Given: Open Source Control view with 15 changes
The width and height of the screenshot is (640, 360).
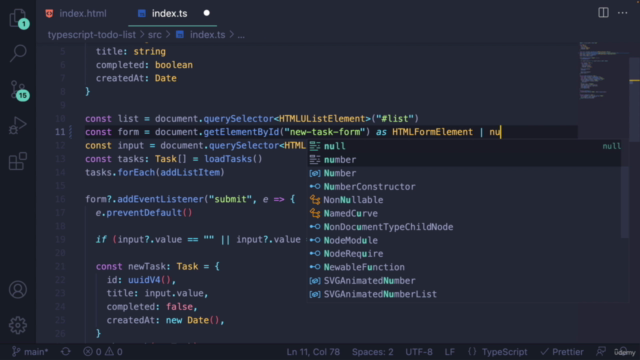Looking at the screenshot, I should pyautogui.click(x=19, y=90).
